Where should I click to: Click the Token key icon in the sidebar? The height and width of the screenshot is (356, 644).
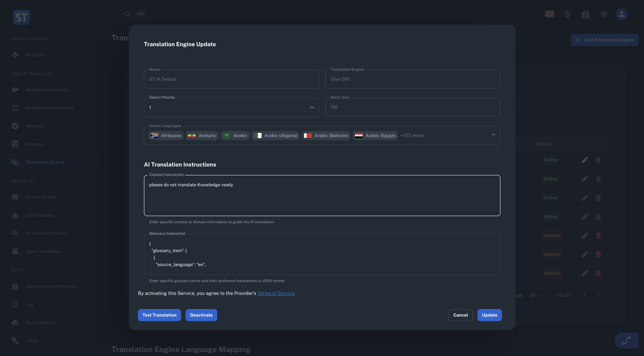[x=15, y=340]
